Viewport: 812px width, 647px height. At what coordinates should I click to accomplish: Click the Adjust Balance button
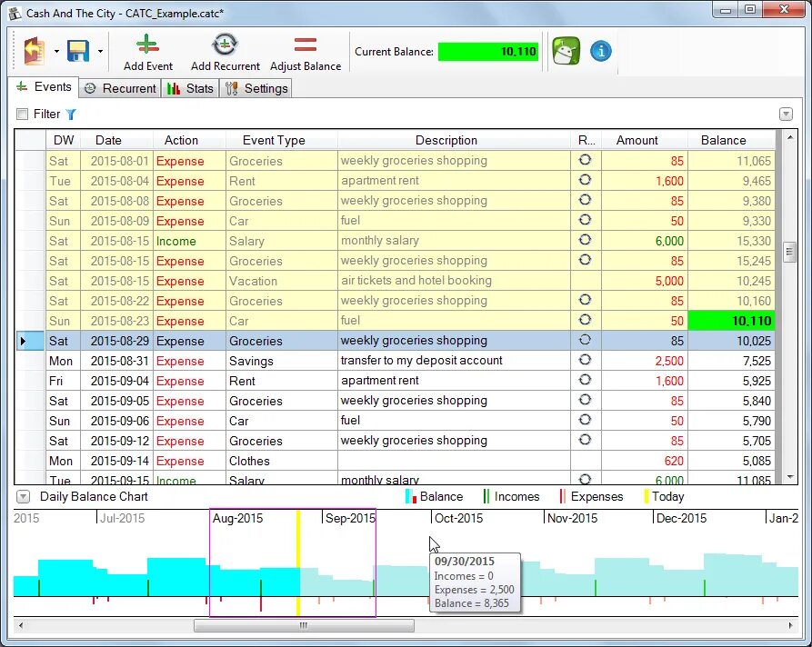(306, 53)
